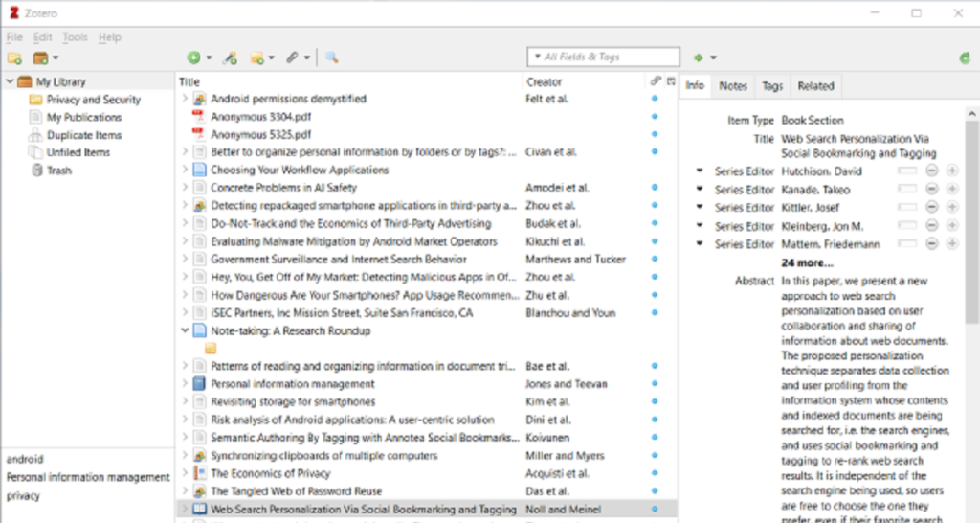Screen dimensions: 980x523
Task: Show the 24 more creators link
Action: tap(806, 262)
